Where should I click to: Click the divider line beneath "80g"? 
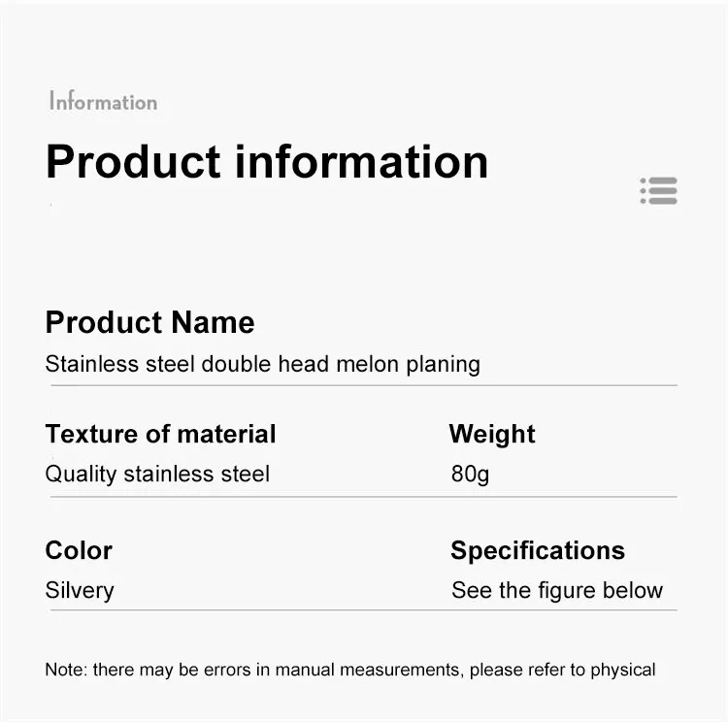click(x=561, y=497)
